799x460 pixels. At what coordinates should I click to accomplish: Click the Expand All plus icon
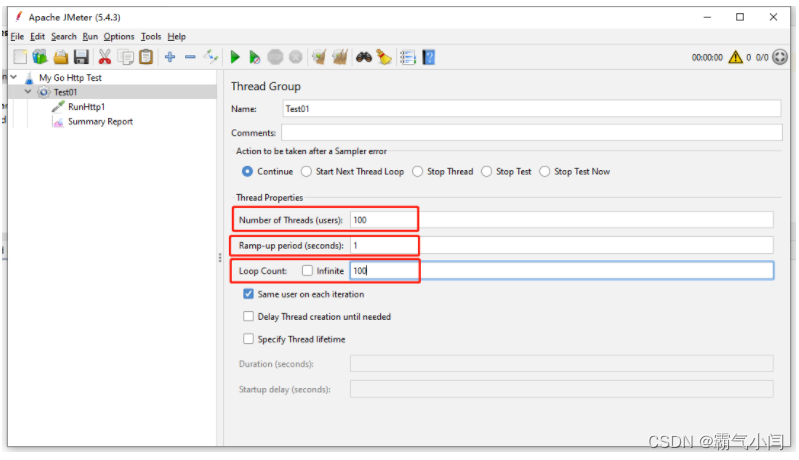(x=170, y=57)
